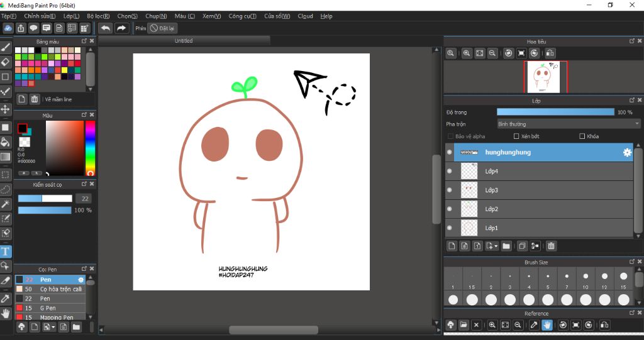This screenshot has height=340, width=644.
Task: Select the Cọ hòa trộn calli brush
Action: click(50, 289)
